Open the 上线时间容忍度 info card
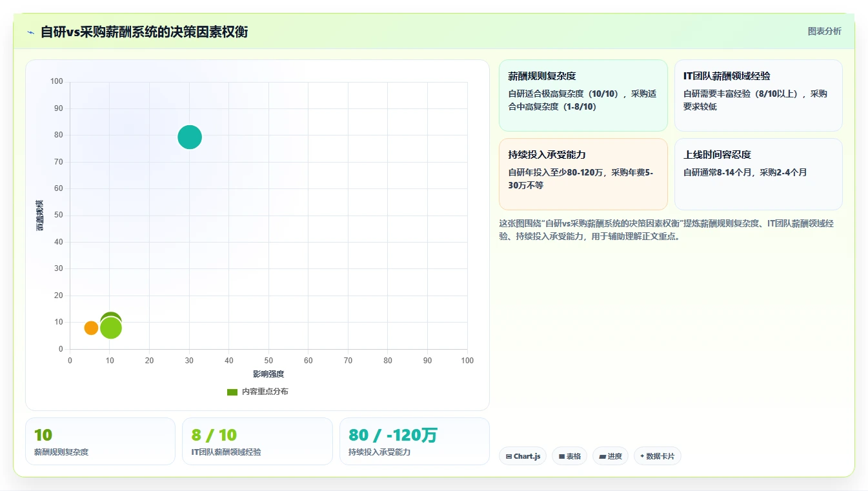 tap(758, 174)
